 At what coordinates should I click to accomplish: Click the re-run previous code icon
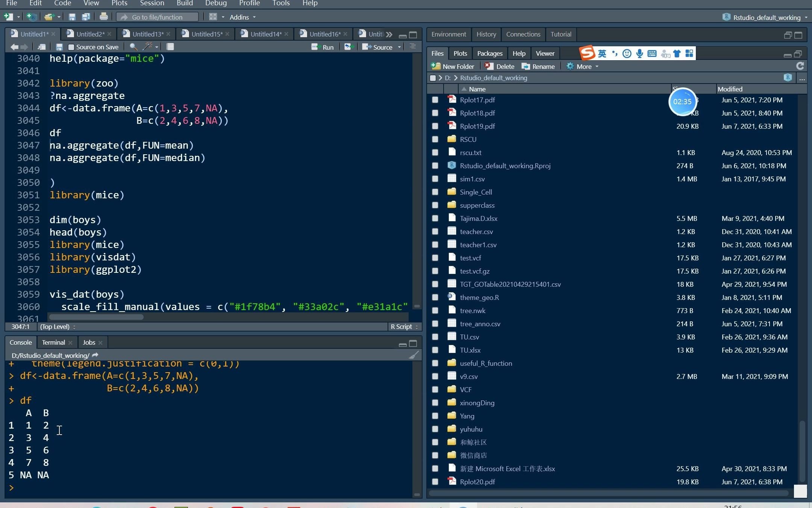tap(348, 47)
